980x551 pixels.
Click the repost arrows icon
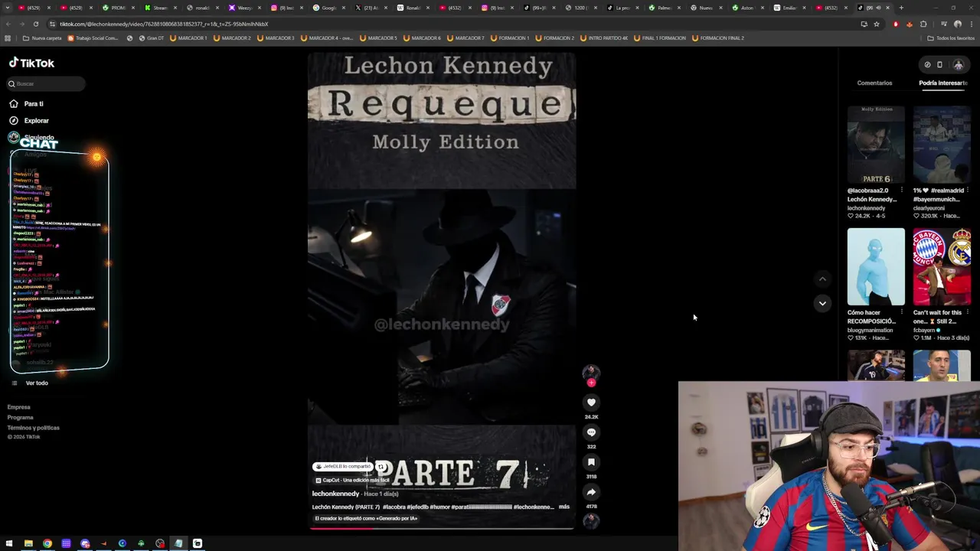point(381,466)
